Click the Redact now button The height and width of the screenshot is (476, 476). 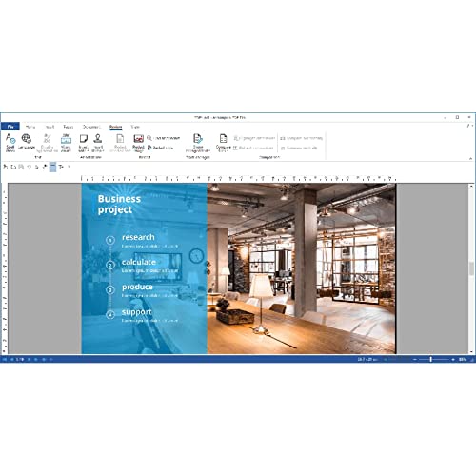pyautogui.click(x=160, y=148)
